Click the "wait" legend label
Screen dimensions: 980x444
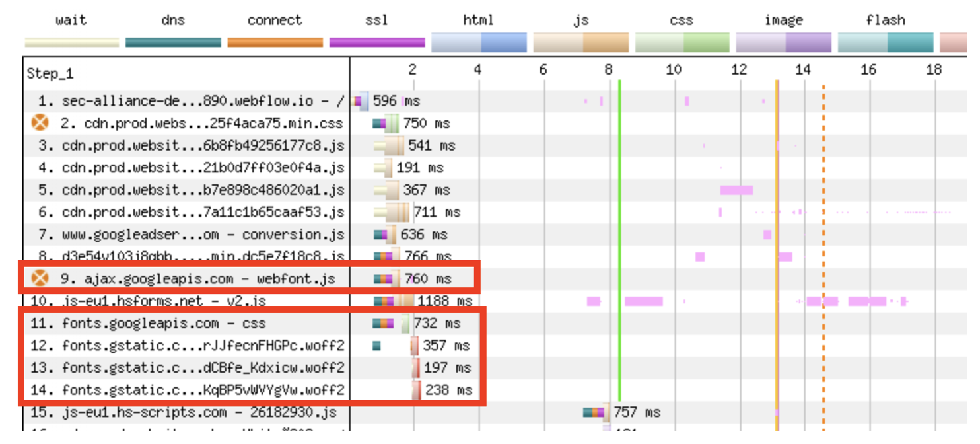point(71,20)
